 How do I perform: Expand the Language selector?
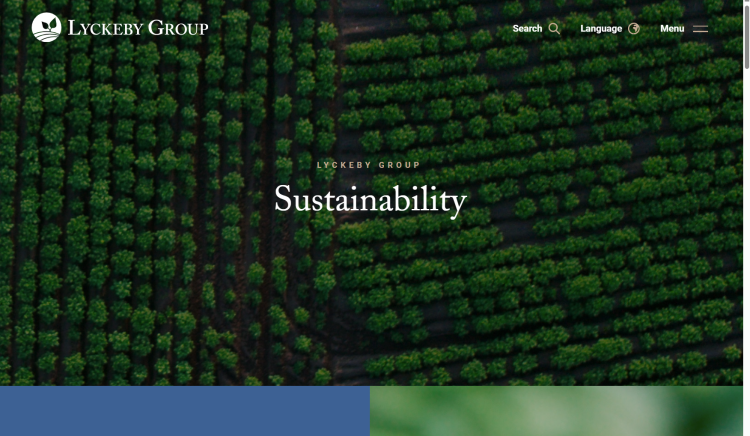tap(601, 29)
